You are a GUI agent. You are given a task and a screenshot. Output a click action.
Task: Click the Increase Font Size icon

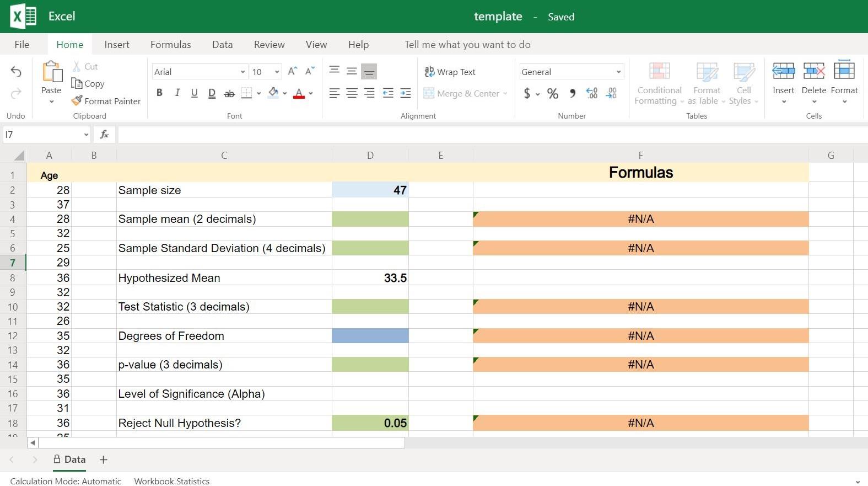pyautogui.click(x=292, y=71)
